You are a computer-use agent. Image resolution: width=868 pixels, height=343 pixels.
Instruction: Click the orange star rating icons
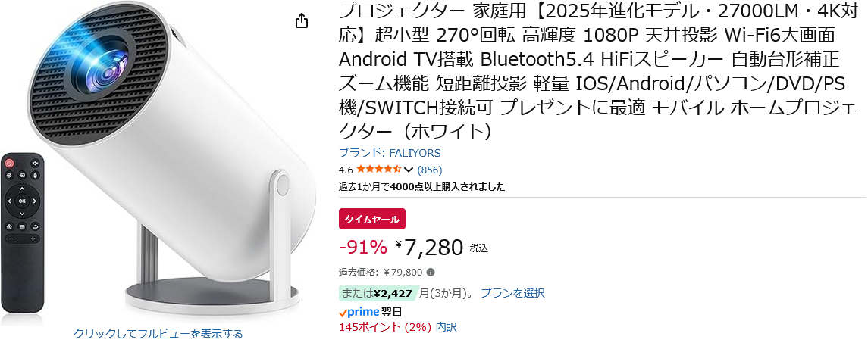[x=378, y=170]
